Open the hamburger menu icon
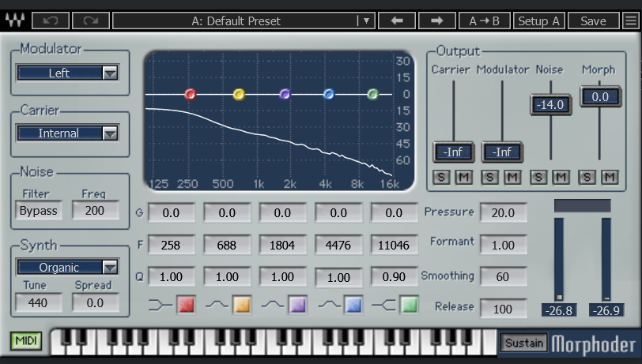642x364 pixels. click(631, 21)
